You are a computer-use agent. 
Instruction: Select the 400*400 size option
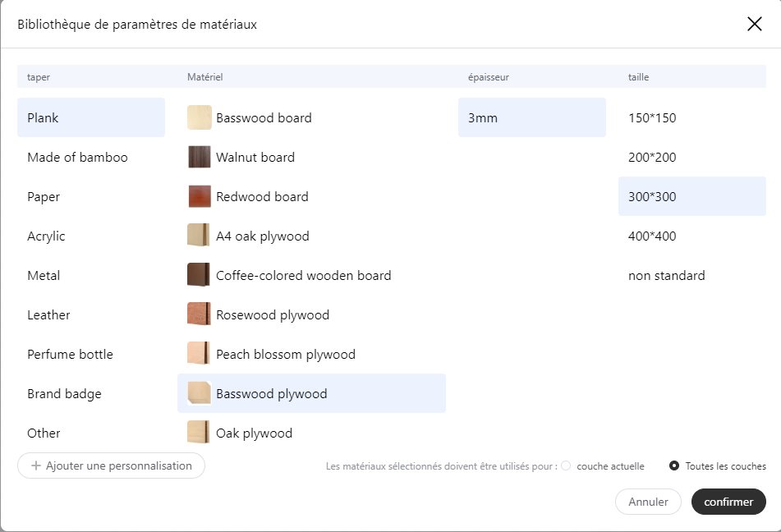[x=652, y=236]
